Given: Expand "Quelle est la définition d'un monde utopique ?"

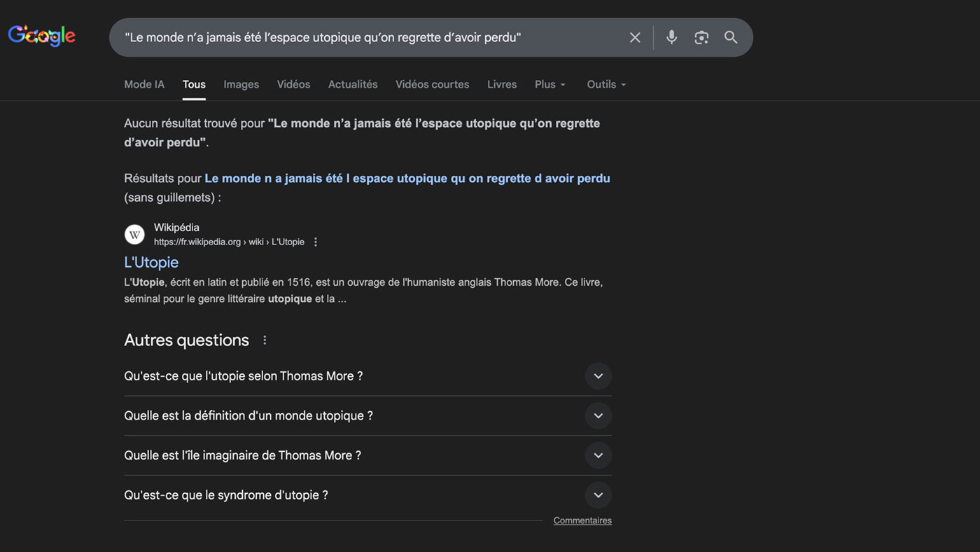Looking at the screenshot, I should (x=598, y=416).
